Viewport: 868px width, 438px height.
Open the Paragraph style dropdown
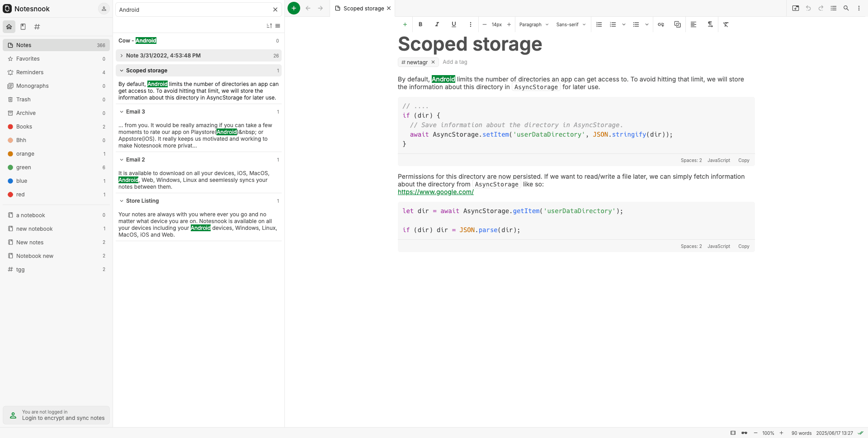tap(533, 24)
